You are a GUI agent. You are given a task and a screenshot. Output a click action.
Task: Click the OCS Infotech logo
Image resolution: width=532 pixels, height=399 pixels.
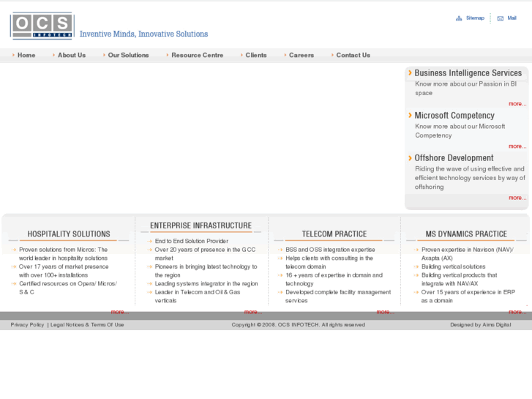[42, 26]
